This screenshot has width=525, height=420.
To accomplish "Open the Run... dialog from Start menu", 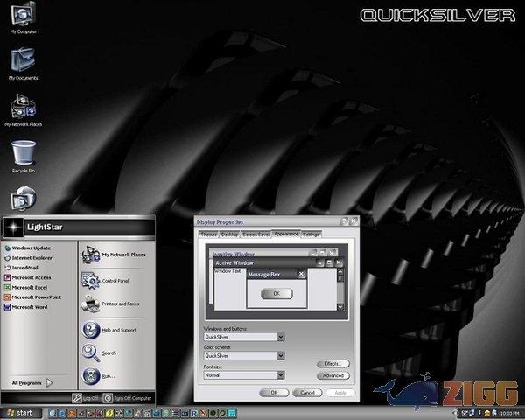I will (x=98, y=376).
